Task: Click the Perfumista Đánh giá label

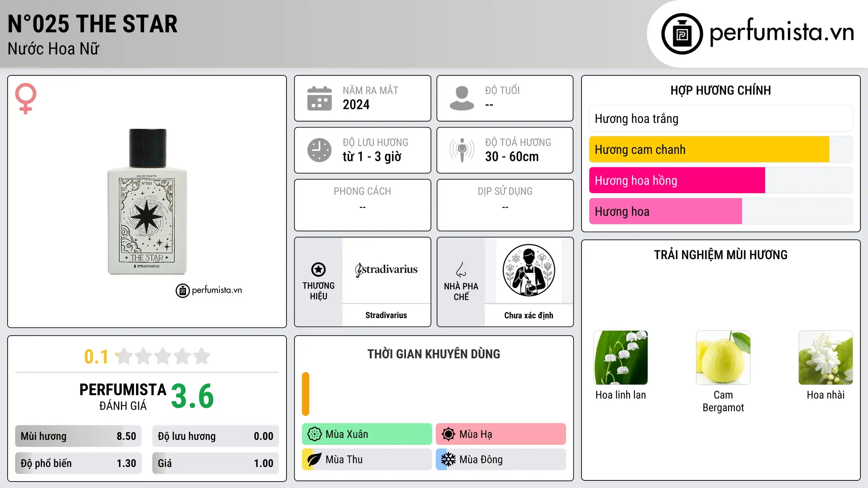Action: 123,396
